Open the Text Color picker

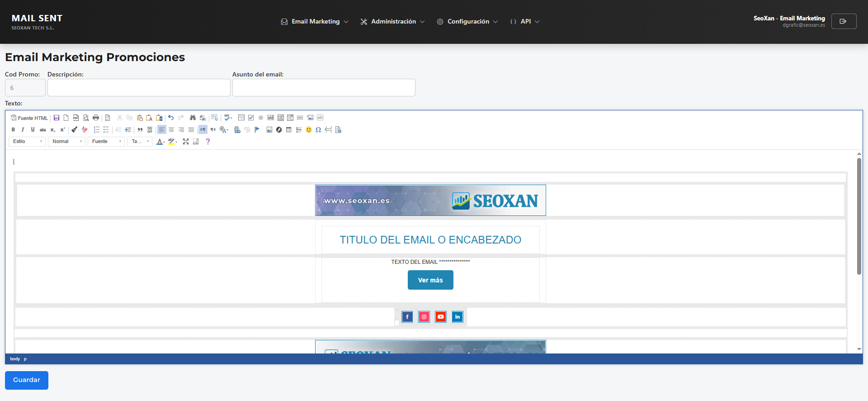click(x=160, y=141)
